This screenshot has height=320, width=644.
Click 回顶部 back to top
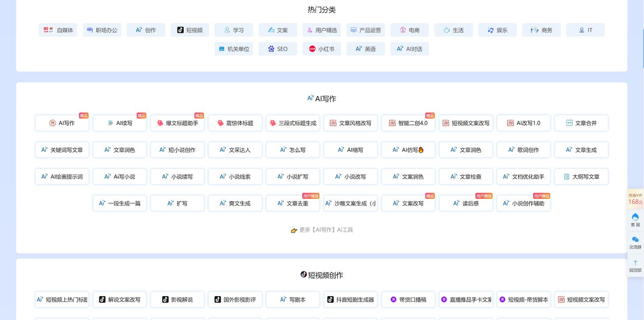tap(635, 266)
